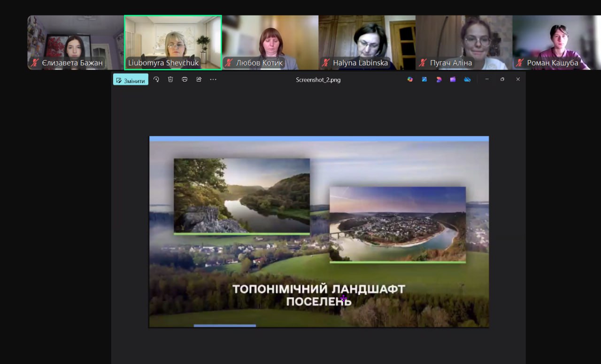Select Єлизавета Бажан's video tile
Screen dimensions: 601x364
76,42
